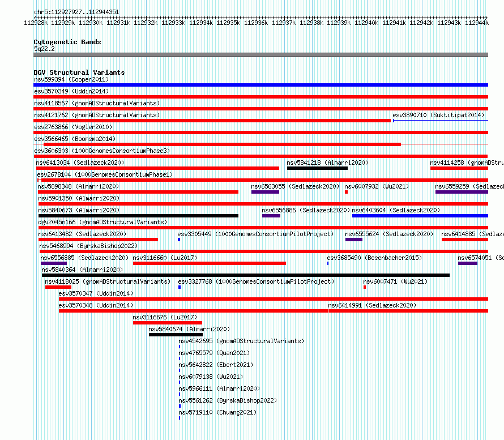Click nsv6556885 (Sedlazeck2020) label
Image resolution: width=504 pixels, height=440 pixels.
84,258
